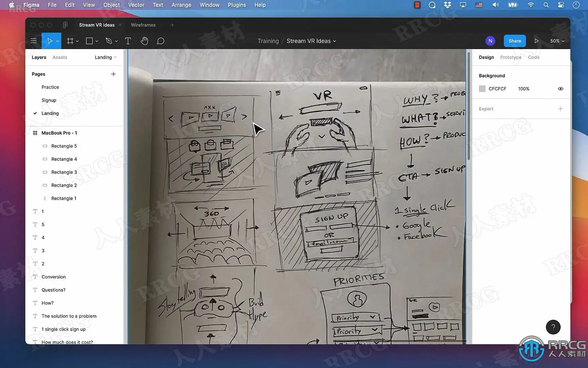The image size is (588, 368).
Task: Open the Apple menu
Action: pos(12,5)
